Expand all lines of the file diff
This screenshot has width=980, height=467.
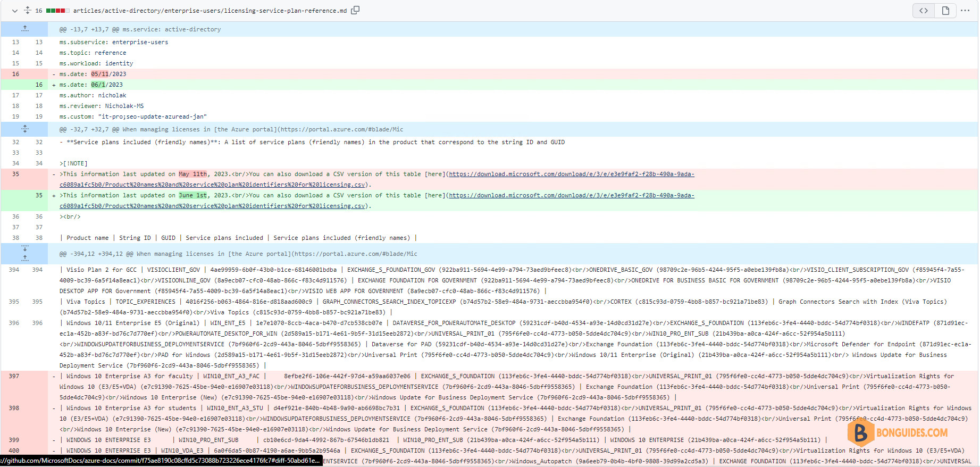(x=27, y=11)
